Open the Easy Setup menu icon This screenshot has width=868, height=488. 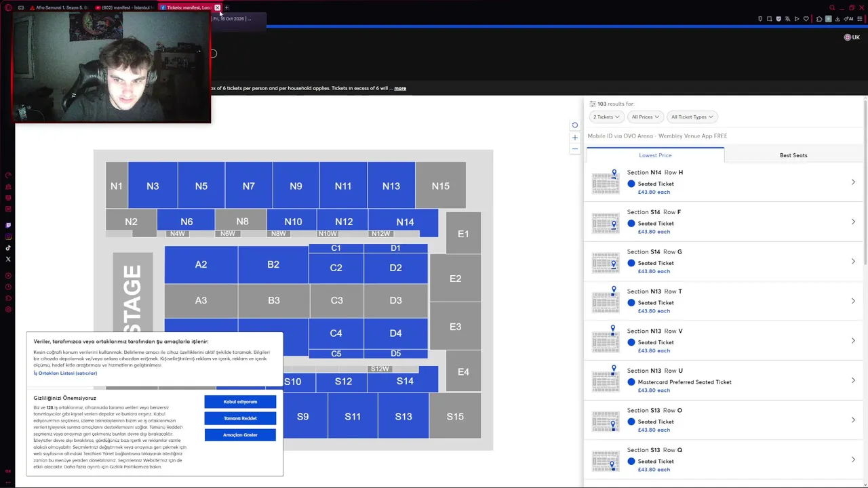(860, 19)
